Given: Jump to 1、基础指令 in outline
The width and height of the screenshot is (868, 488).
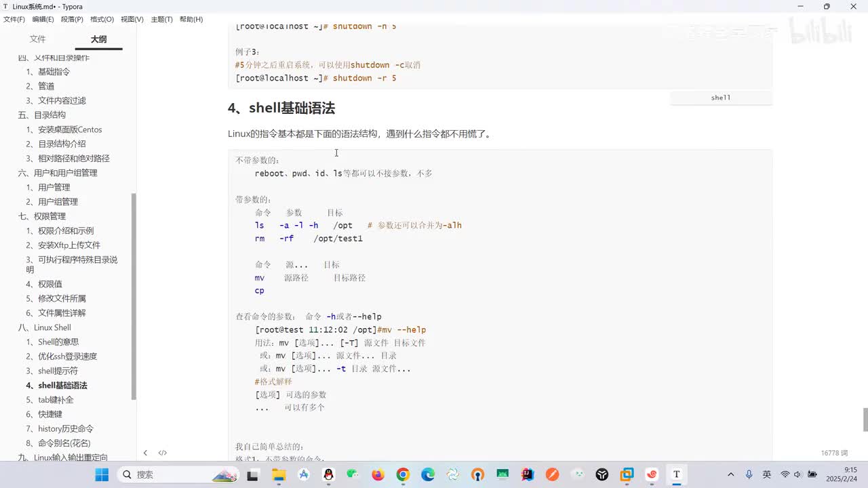Looking at the screenshot, I should coord(48,72).
